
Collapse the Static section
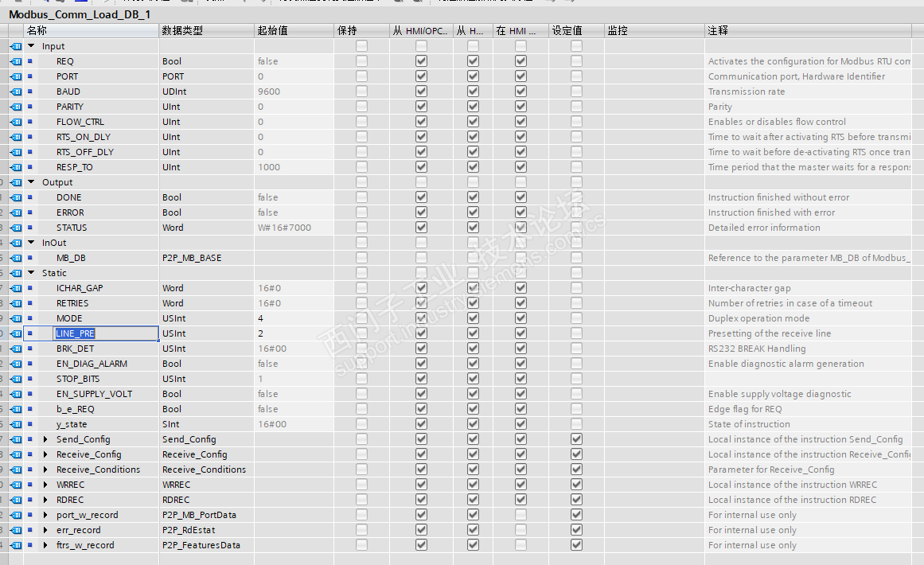click(x=31, y=273)
